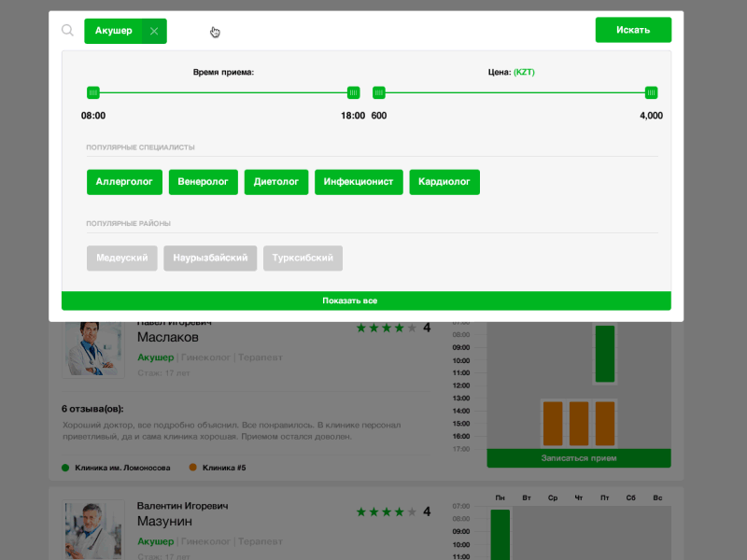This screenshot has height=560, width=747.
Task: Click the Клиника #5 legend entry
Action: [x=218, y=468]
